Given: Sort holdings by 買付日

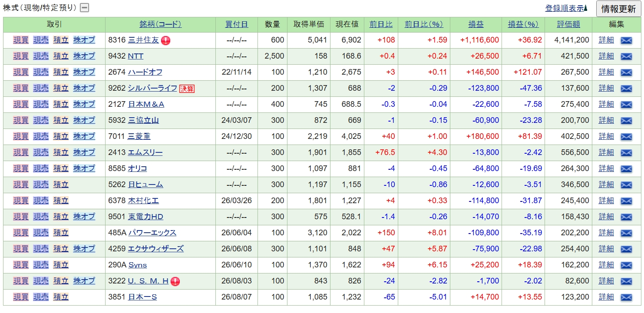Looking at the screenshot, I should pos(237,24).
